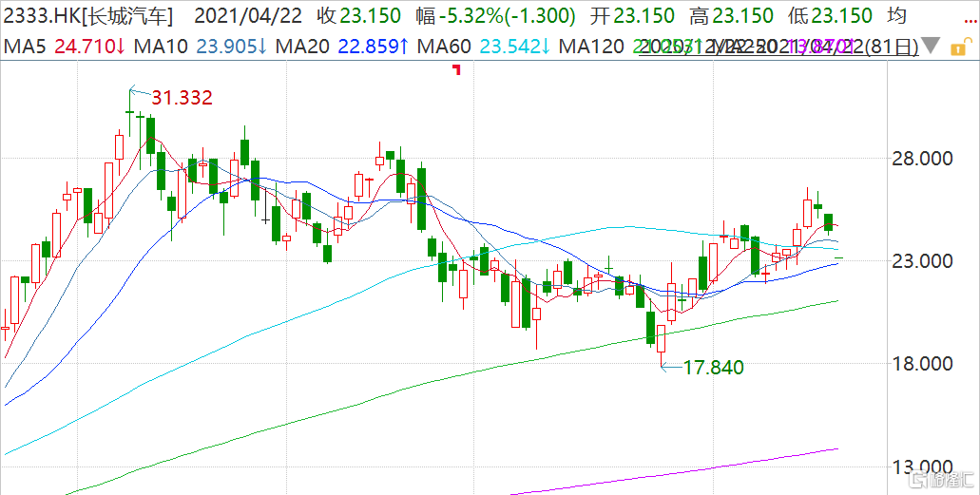The width and height of the screenshot is (980, 495).
Task: Click the 31.332 high price annotation
Action: pyautogui.click(x=182, y=98)
